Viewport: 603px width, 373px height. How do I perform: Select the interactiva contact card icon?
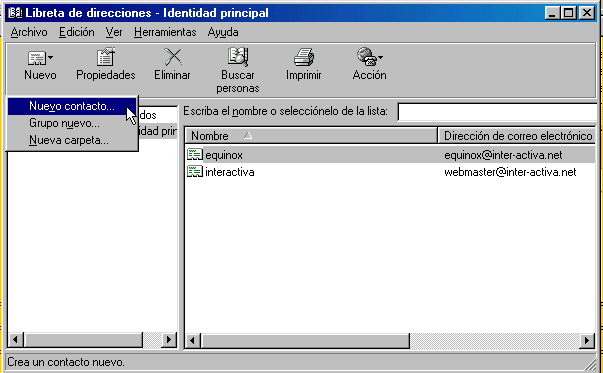pos(195,171)
